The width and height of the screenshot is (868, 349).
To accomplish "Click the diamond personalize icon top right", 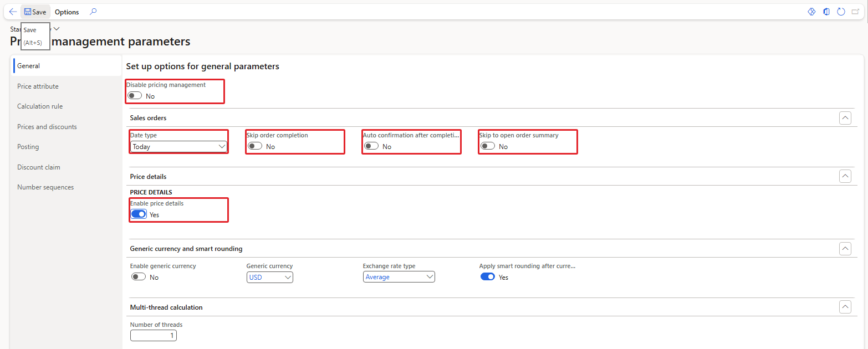I will point(811,12).
